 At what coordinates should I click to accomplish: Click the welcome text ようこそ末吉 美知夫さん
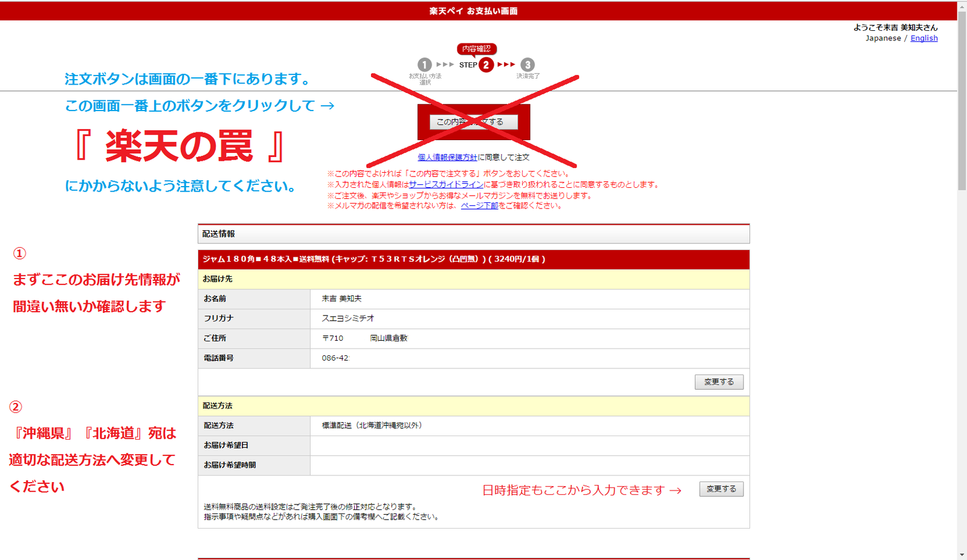coord(896,27)
